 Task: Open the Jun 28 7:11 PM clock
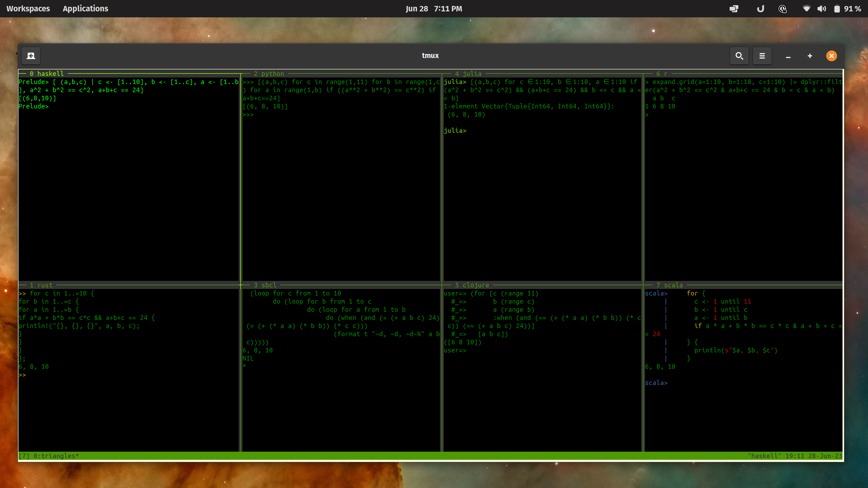434,9
